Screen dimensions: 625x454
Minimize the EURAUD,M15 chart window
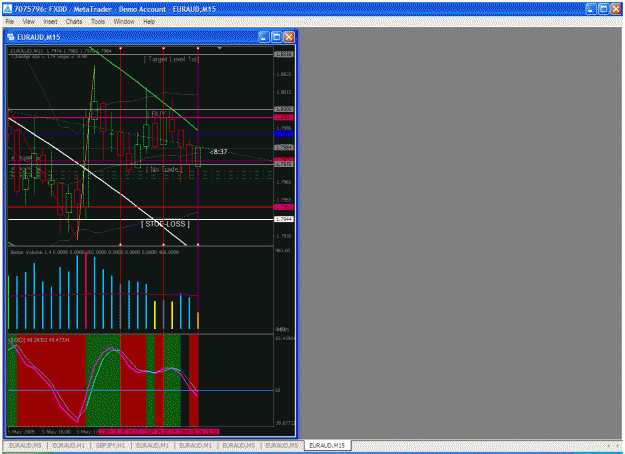coord(263,37)
